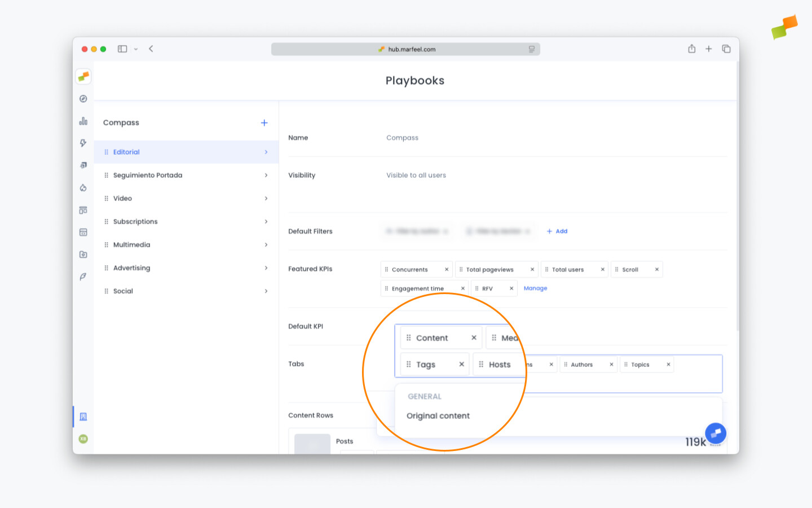Remove the Tags tab chip

(461, 364)
